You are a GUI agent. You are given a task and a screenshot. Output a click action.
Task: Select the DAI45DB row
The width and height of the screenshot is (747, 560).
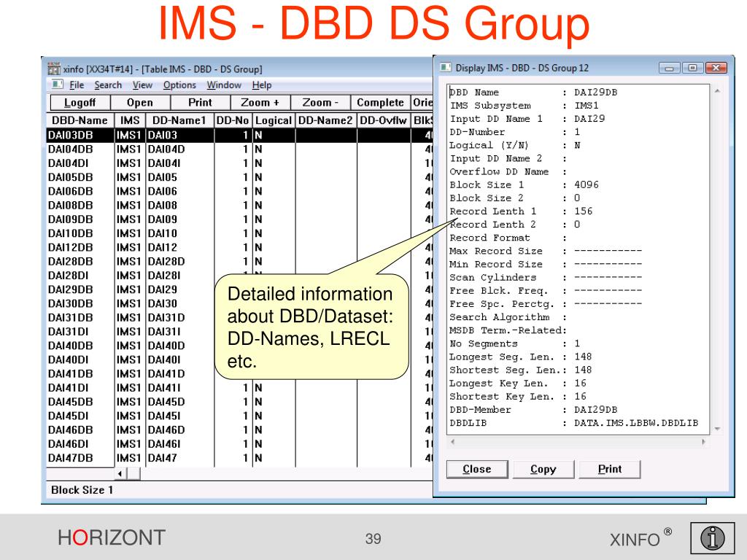tap(239, 402)
